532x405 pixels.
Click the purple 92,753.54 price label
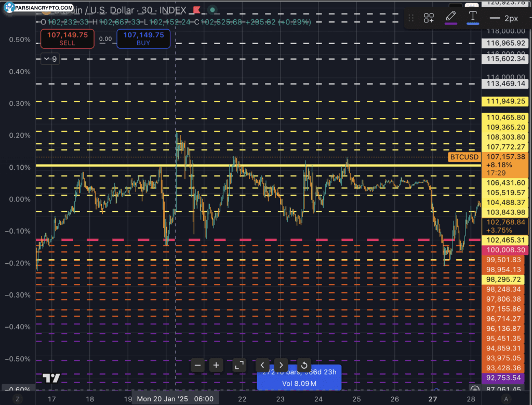point(503,378)
